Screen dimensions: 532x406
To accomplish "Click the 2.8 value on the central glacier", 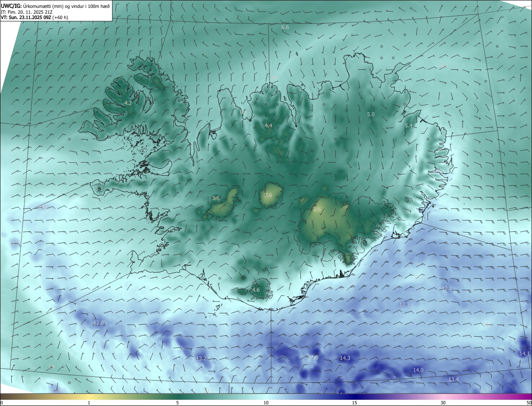I will tap(268, 195).
